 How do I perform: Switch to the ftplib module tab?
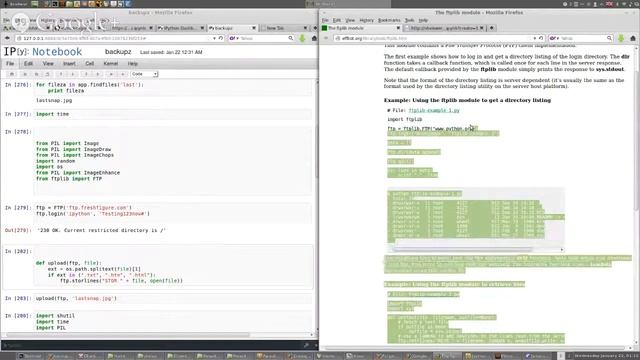(x=361, y=28)
